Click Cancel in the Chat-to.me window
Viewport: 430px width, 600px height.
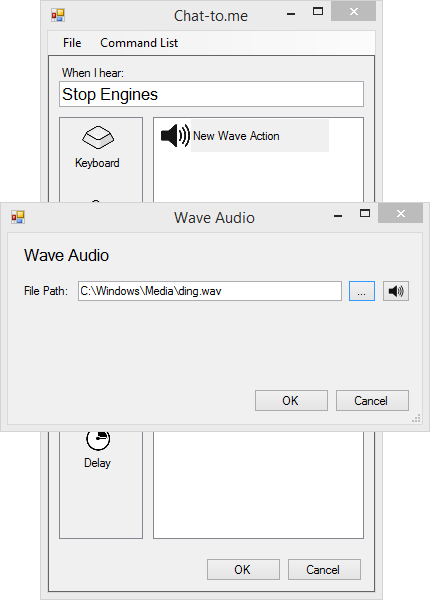[x=324, y=570]
